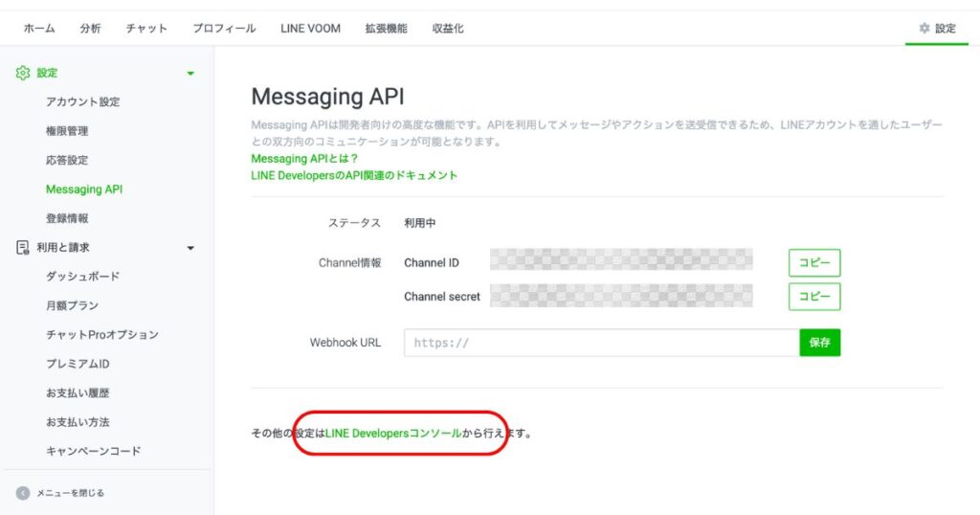This screenshot has height=515, width=980.
Task: Select 月額プラン in the sidebar
Action: pos(72,305)
